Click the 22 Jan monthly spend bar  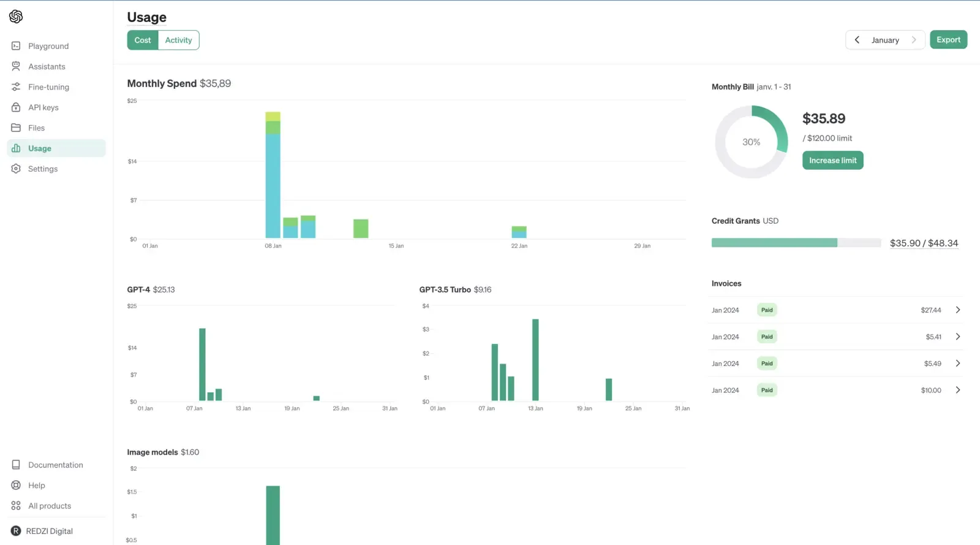519,232
